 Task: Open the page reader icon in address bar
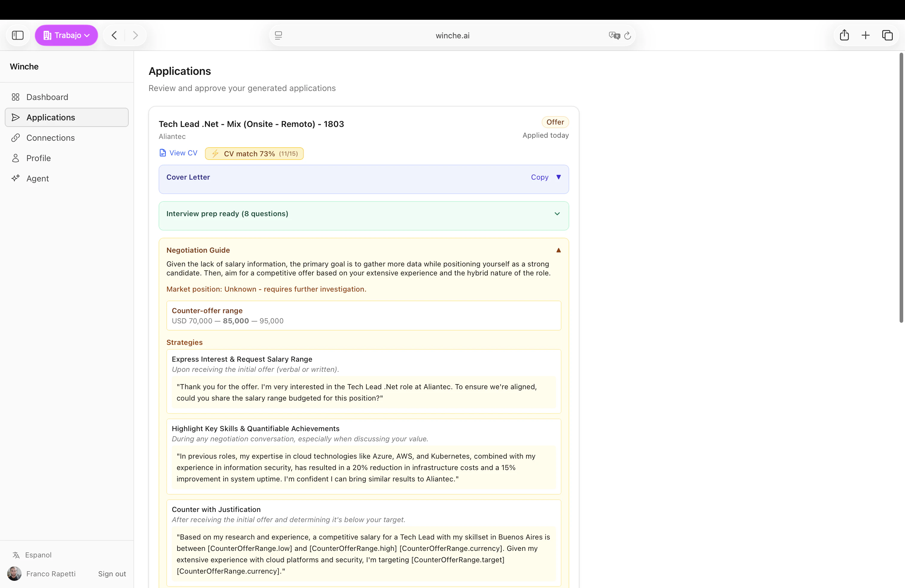[278, 35]
